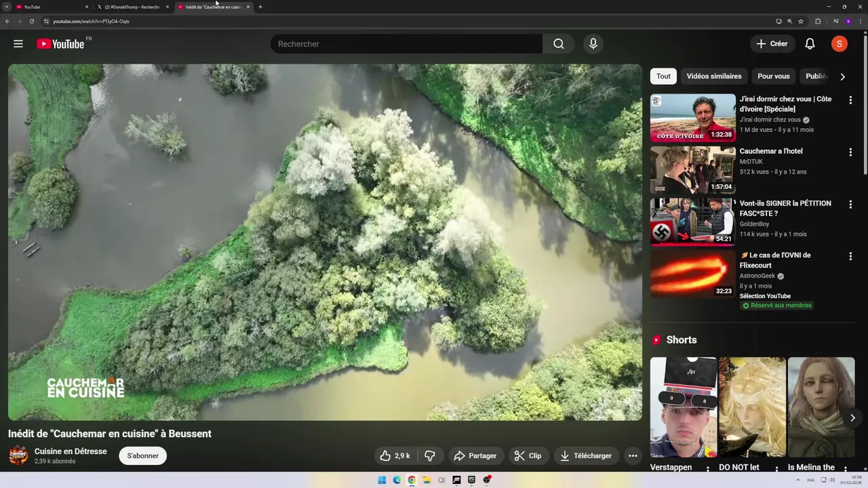Open a new browser tab
This screenshot has height=488, width=868.
point(260,7)
